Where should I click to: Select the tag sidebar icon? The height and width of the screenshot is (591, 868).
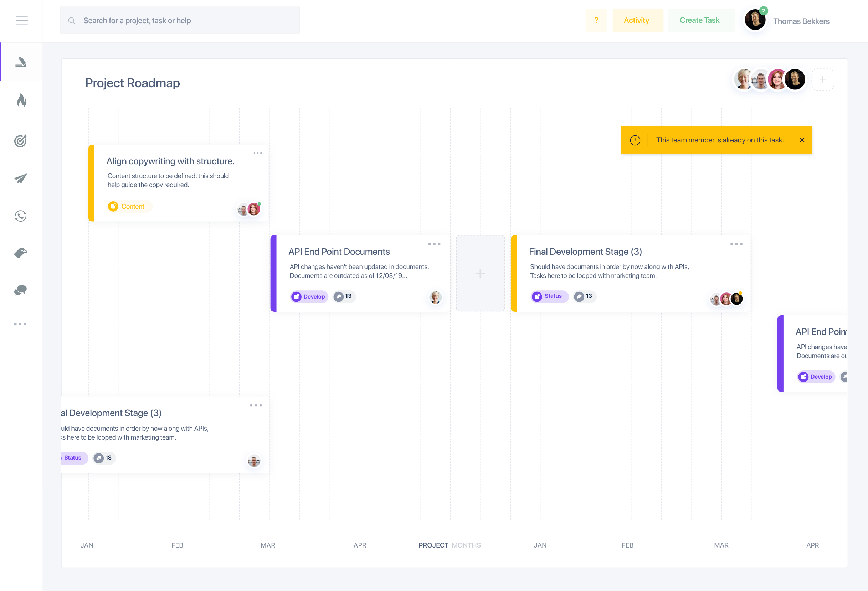(x=21, y=253)
